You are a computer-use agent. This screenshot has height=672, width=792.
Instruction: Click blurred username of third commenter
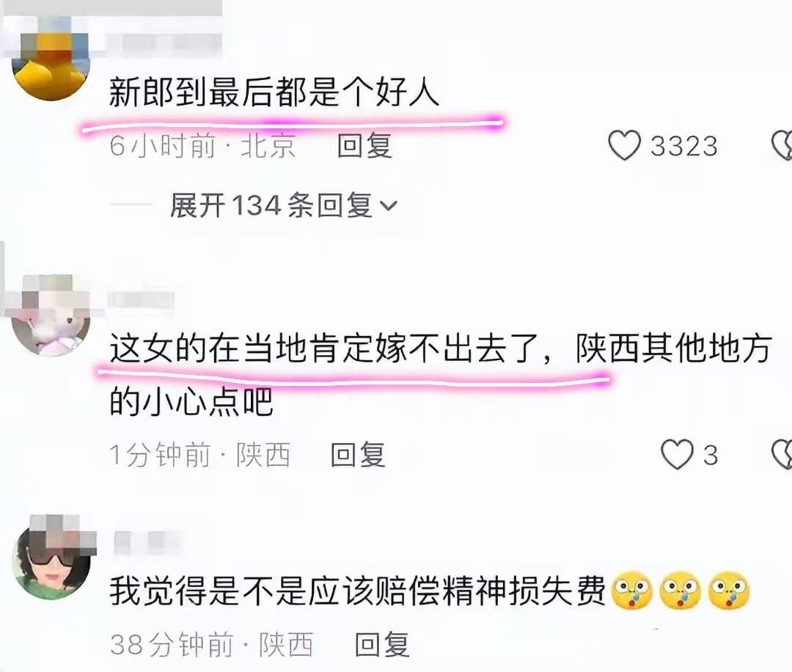[x=147, y=543]
